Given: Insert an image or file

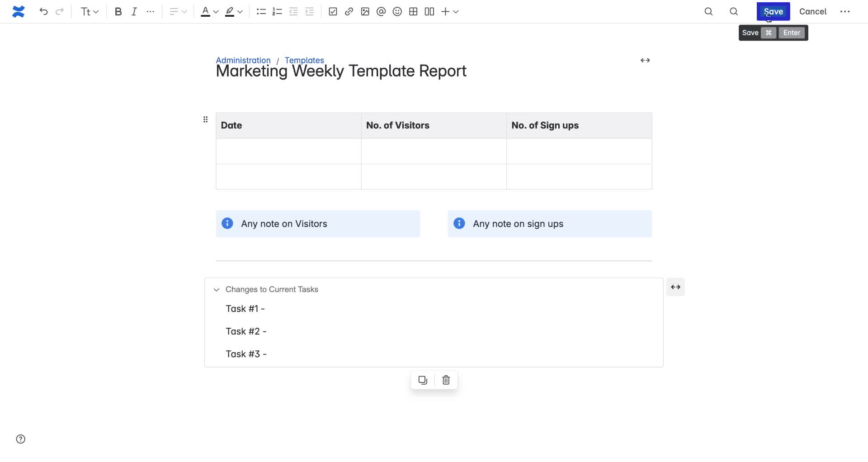Looking at the screenshot, I should (x=365, y=12).
